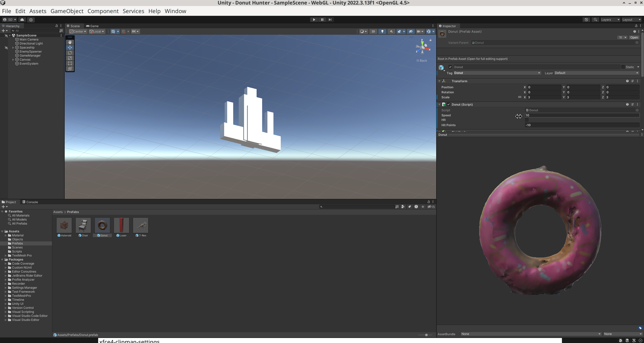Open the cloud services icon

click(x=22, y=20)
